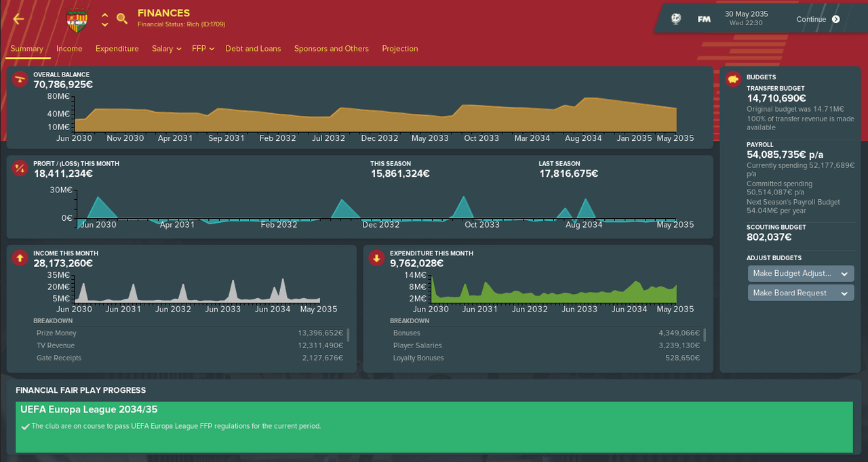This screenshot has width=868, height=462.
Task: Click the overall balance area chart
Action: pyautogui.click(x=376, y=114)
